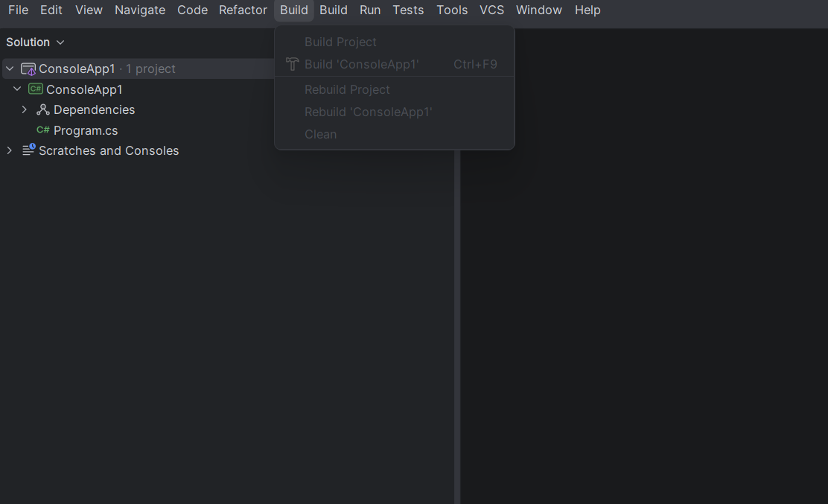Viewport: 828px width, 504px height.
Task: Open the Navigate menu
Action: click(x=140, y=10)
